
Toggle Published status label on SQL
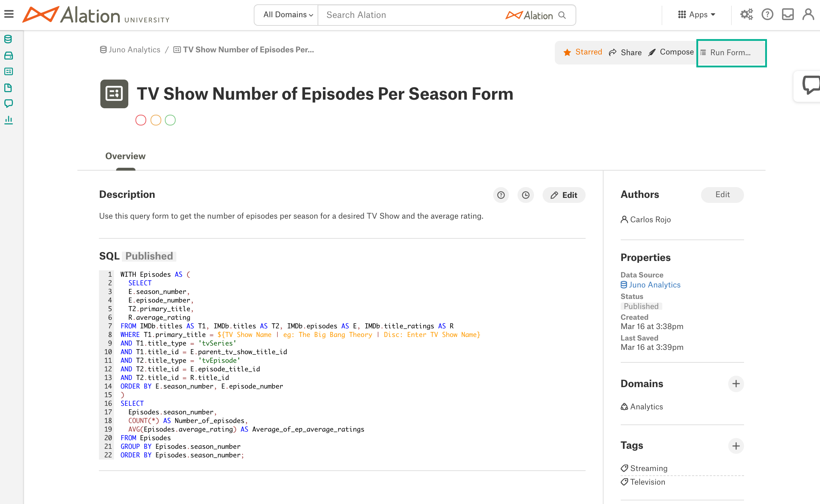(x=149, y=256)
